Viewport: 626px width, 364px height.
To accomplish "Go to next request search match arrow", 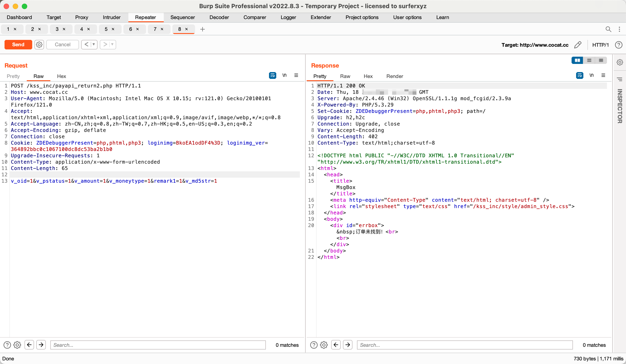I will 41,345.
